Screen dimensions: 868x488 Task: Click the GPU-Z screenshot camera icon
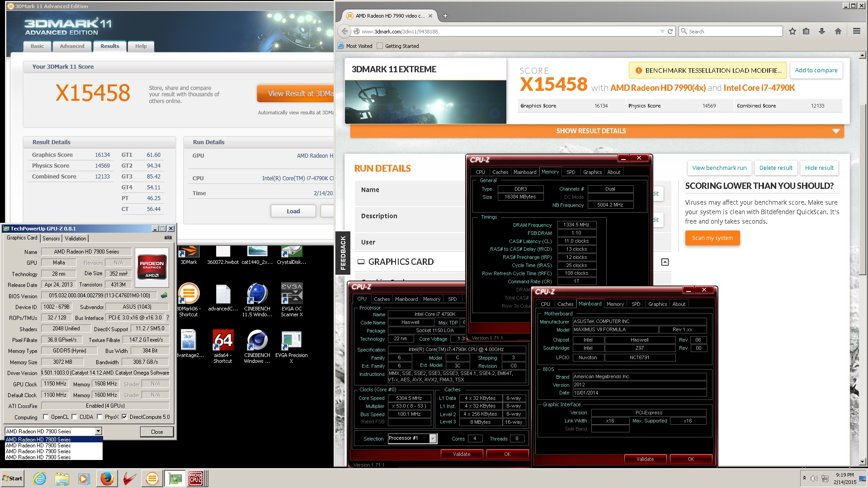click(x=168, y=238)
